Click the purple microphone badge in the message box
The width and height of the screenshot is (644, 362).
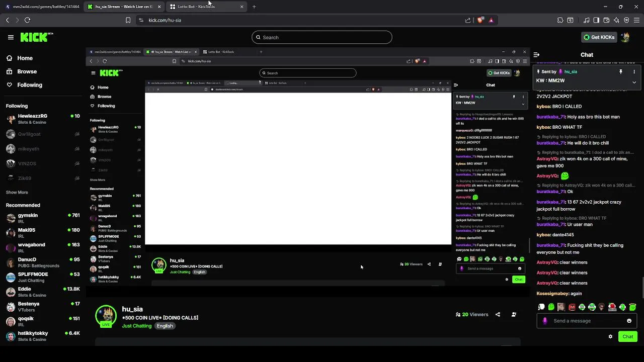point(545,321)
